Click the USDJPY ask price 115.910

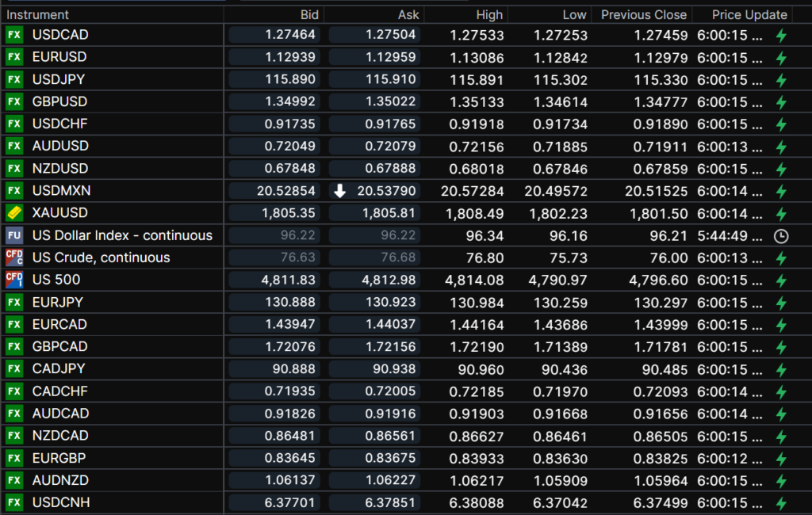click(x=391, y=79)
